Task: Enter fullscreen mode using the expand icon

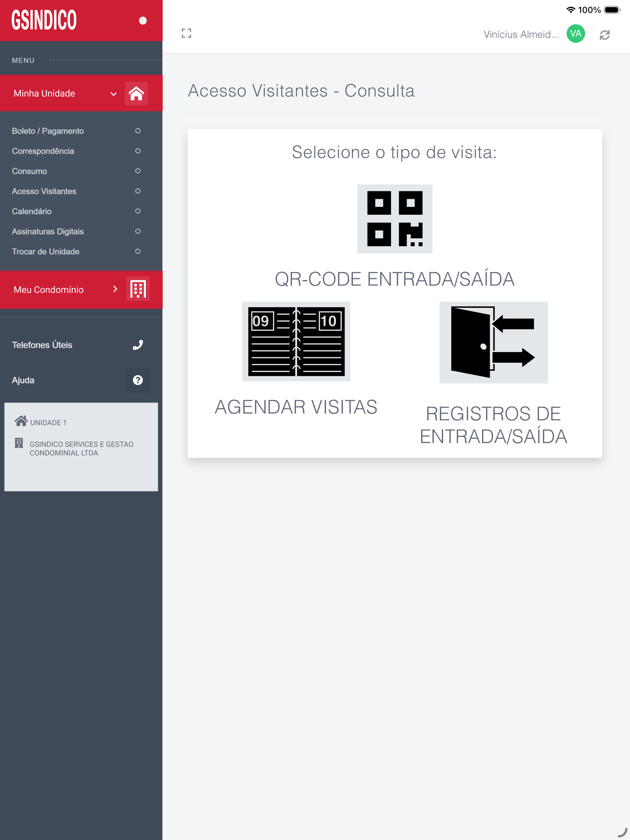Action: [x=186, y=34]
